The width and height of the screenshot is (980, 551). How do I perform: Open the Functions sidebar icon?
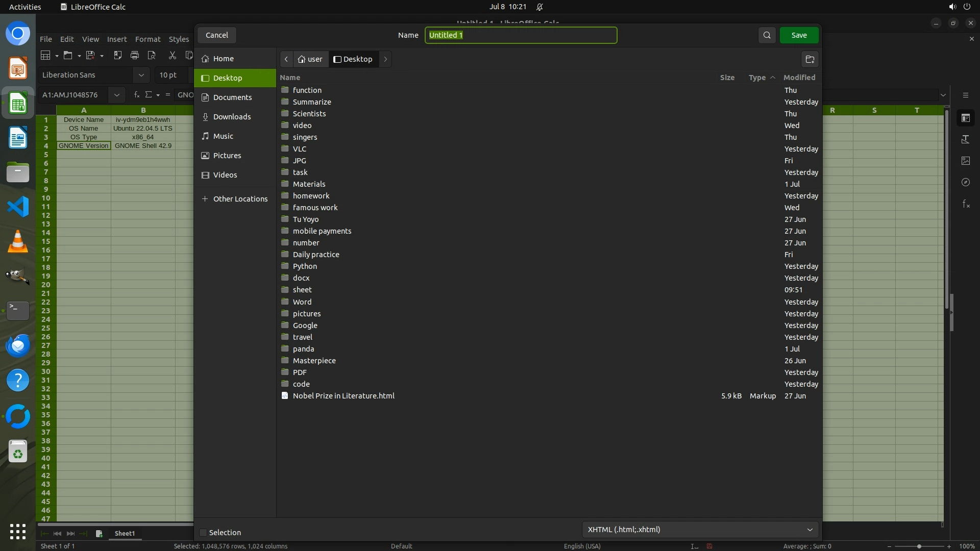point(965,204)
